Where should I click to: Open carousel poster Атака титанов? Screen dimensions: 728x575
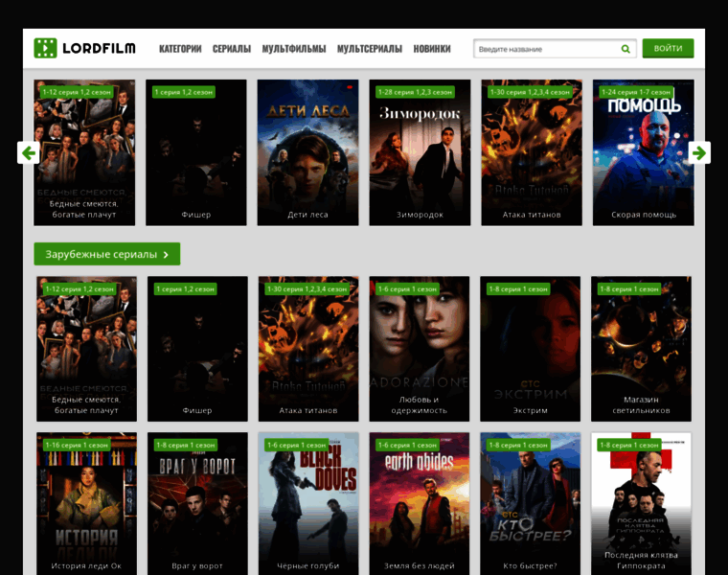pos(532,152)
